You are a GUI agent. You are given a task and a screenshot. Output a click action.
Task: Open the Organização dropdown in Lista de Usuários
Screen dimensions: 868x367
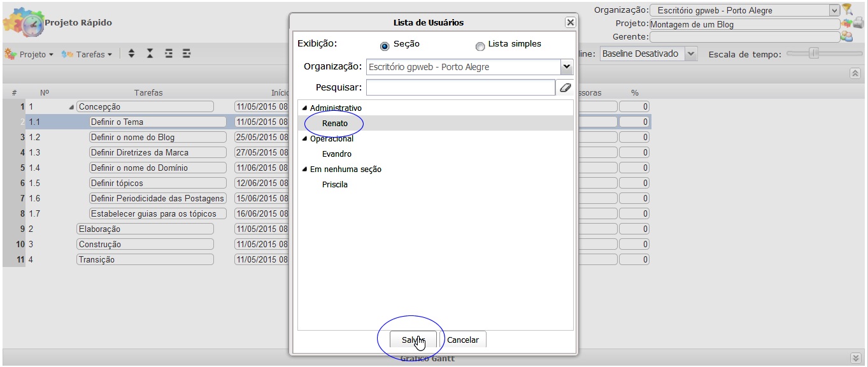point(566,67)
